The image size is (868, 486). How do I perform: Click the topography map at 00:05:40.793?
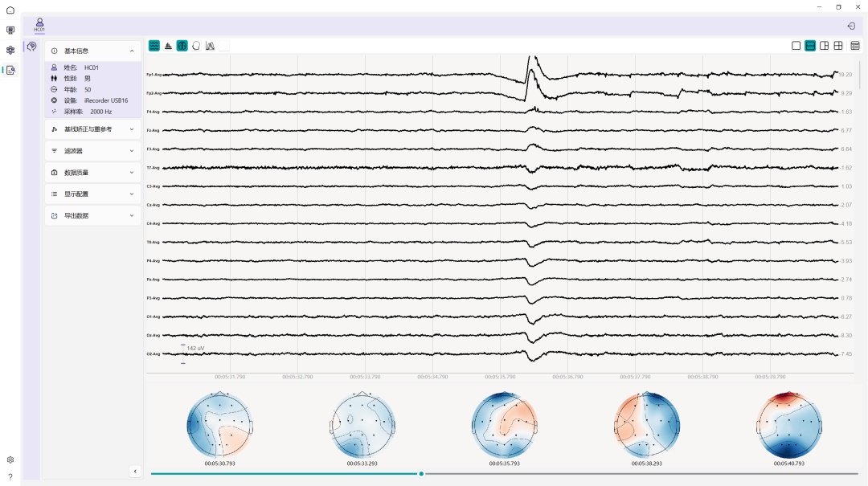coord(789,424)
